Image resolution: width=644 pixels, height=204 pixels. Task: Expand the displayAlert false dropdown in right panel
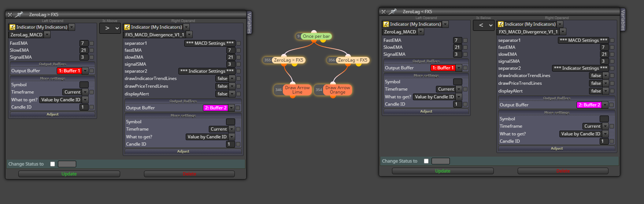pyautogui.click(x=599, y=91)
